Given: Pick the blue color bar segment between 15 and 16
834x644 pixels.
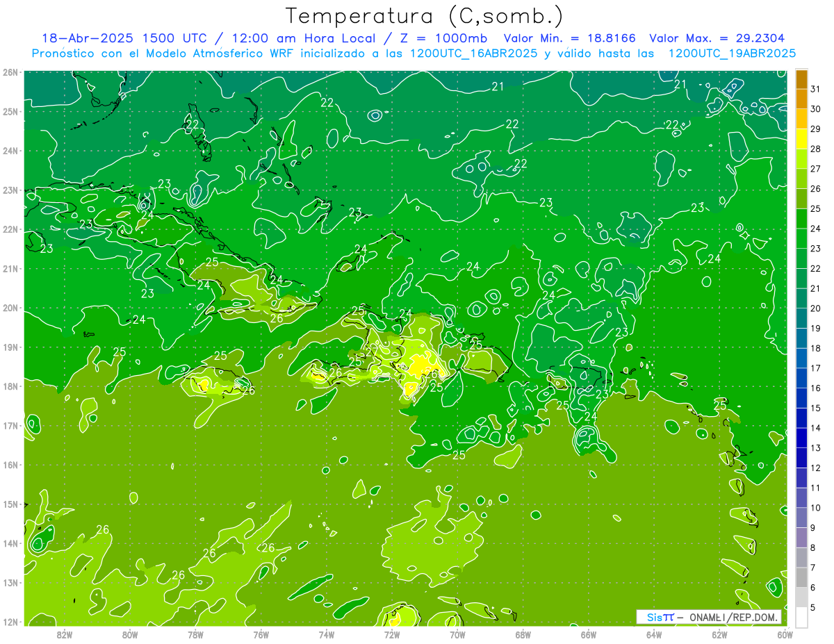Looking at the screenshot, I should pos(801,398).
